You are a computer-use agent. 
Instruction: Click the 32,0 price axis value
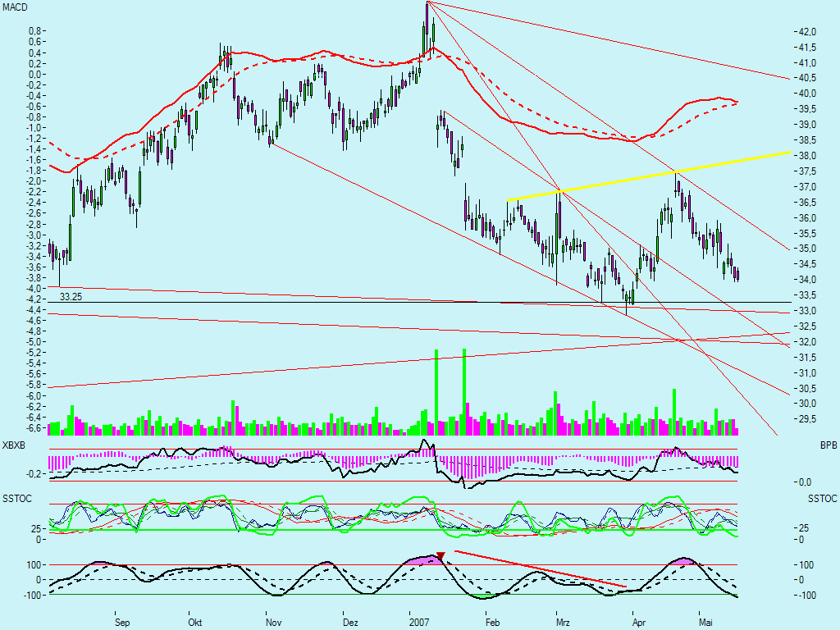[x=807, y=341]
